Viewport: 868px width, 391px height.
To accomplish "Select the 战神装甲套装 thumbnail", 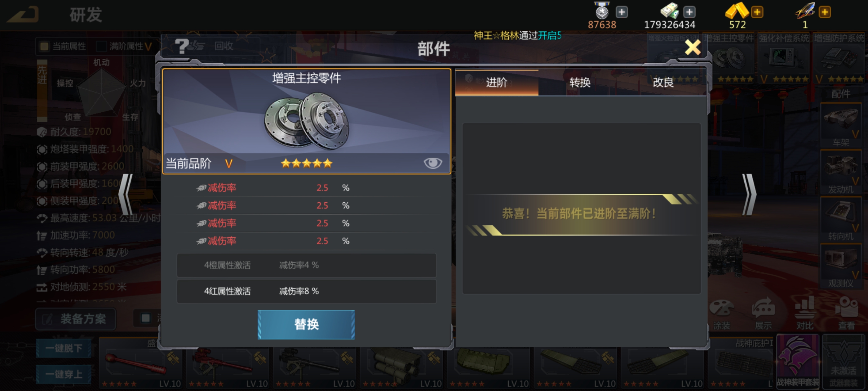I will 798,361.
